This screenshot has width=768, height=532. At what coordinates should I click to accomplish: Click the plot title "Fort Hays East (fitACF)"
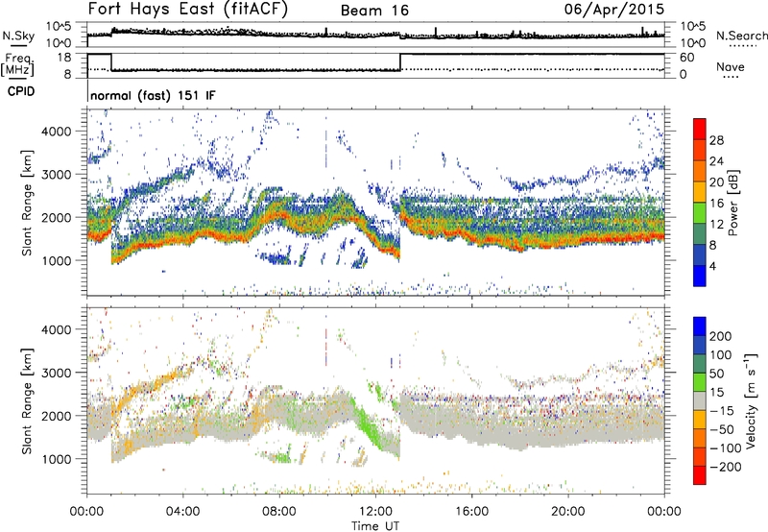188,10
